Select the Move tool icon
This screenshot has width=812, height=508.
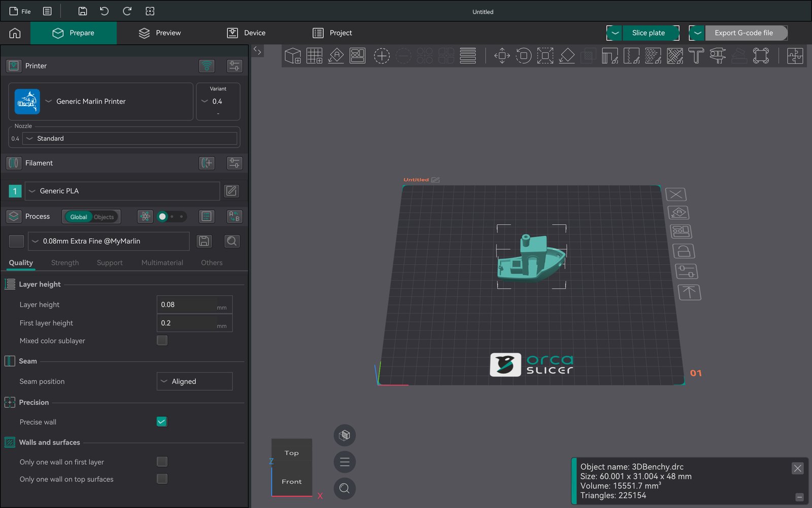tap(502, 55)
